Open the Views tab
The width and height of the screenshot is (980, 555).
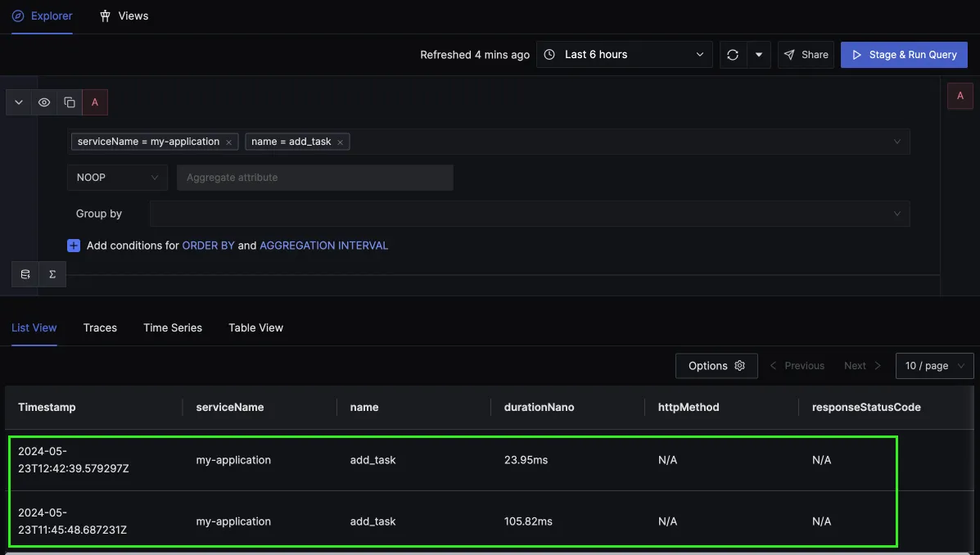pyautogui.click(x=124, y=16)
